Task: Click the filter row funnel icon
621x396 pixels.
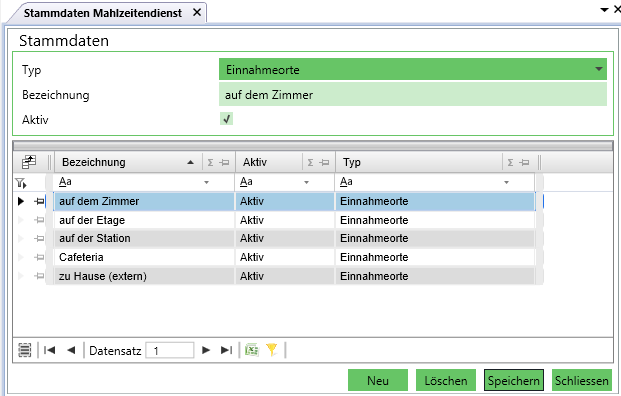Action: [21, 183]
